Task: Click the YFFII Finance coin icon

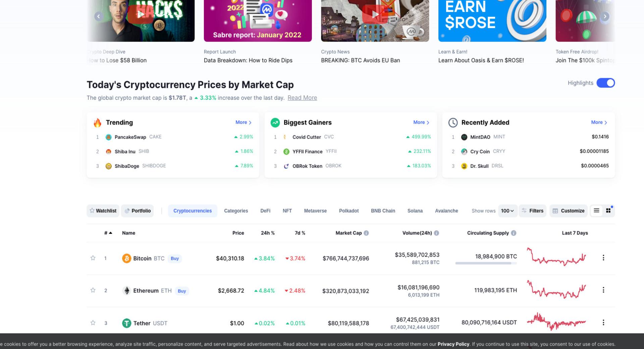Action: [x=286, y=151]
